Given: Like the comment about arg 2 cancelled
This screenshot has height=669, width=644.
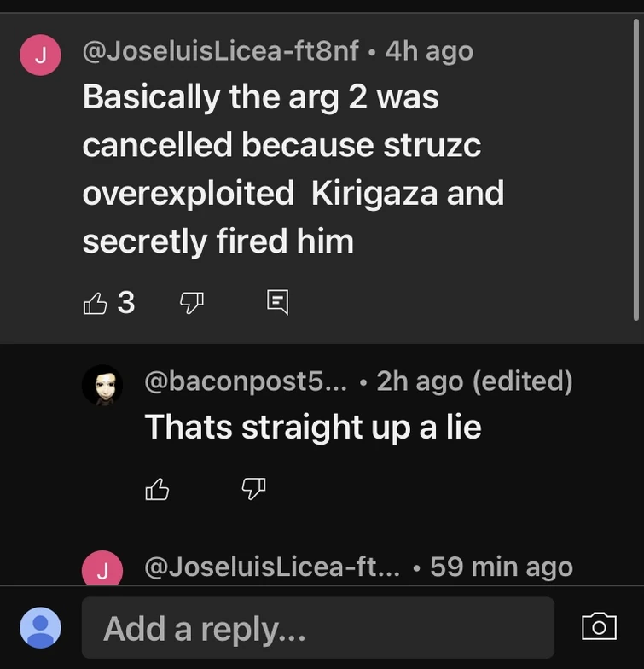Looking at the screenshot, I should (95, 302).
